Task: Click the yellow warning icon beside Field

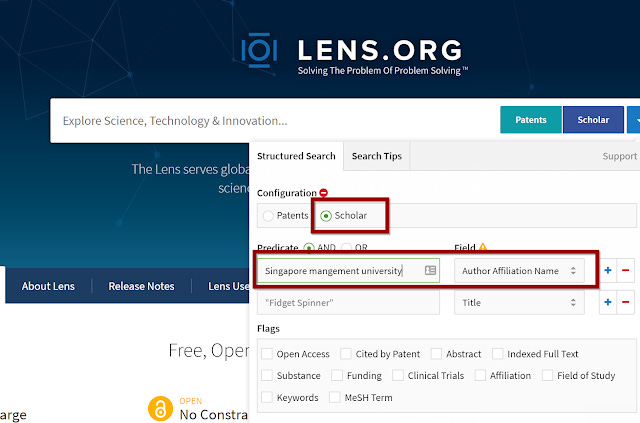Action: (x=483, y=247)
